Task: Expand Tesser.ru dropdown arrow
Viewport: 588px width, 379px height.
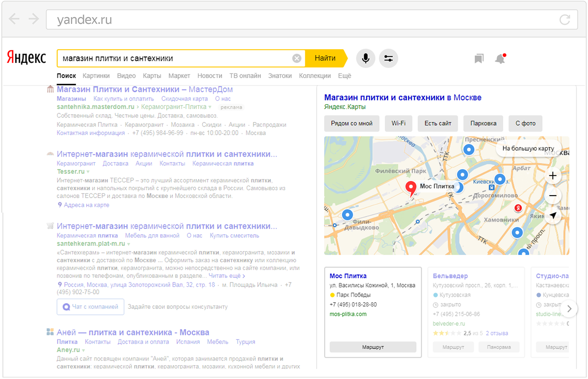Action: (x=88, y=172)
